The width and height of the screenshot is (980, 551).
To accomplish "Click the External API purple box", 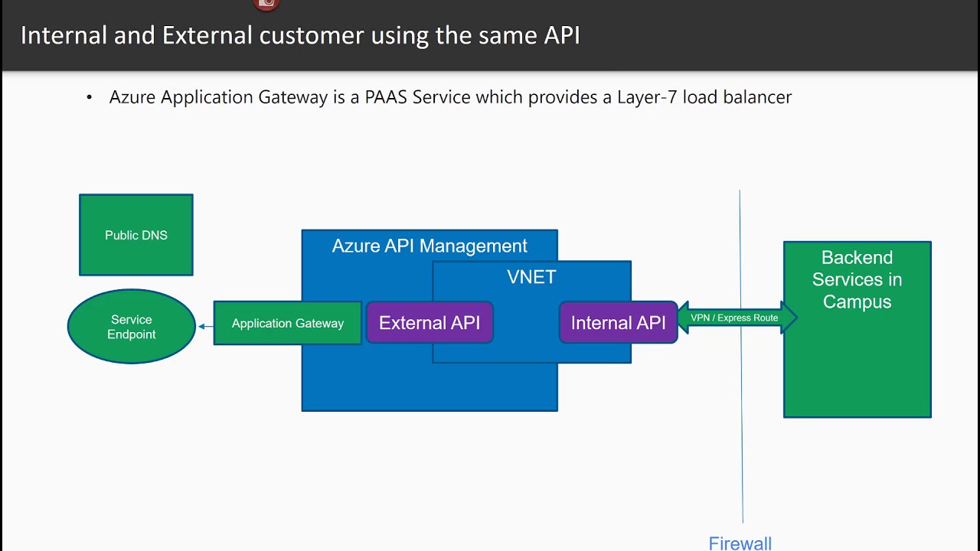I will tap(430, 322).
